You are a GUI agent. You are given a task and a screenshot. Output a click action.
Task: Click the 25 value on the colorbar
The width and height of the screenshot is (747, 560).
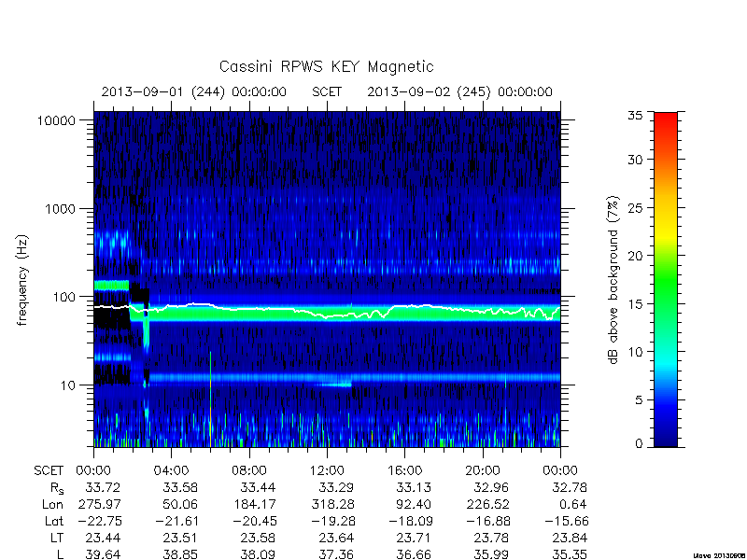(635, 207)
